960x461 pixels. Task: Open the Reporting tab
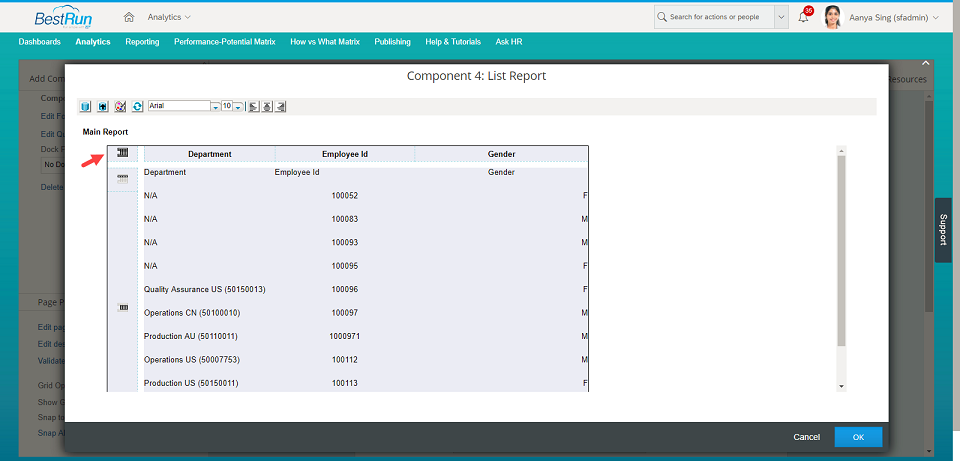pos(142,42)
